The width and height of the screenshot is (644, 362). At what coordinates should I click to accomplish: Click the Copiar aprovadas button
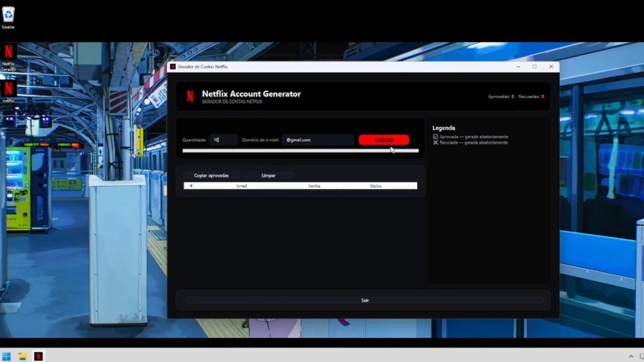click(211, 175)
